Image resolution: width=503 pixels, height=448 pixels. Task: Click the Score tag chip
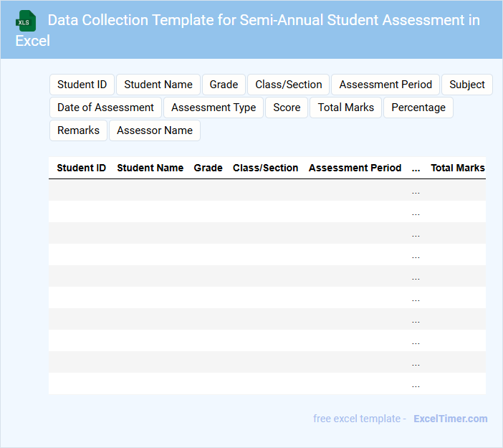click(x=287, y=108)
